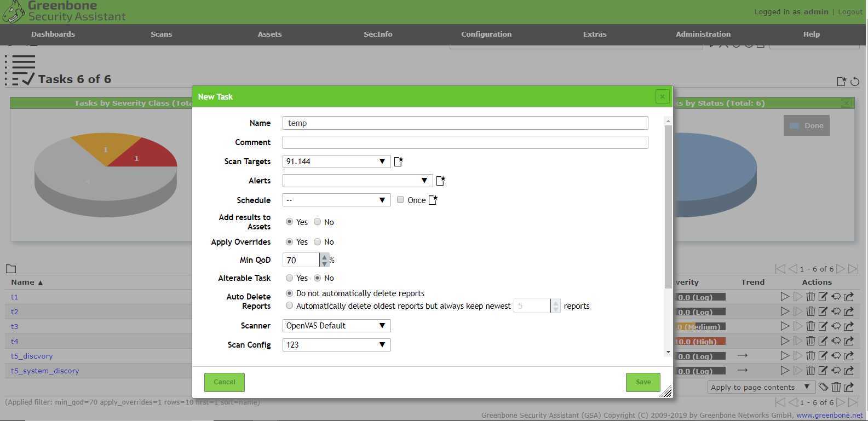Open the Apply to page contents dropdown
Screen dimensions: 868x421
[761, 387]
